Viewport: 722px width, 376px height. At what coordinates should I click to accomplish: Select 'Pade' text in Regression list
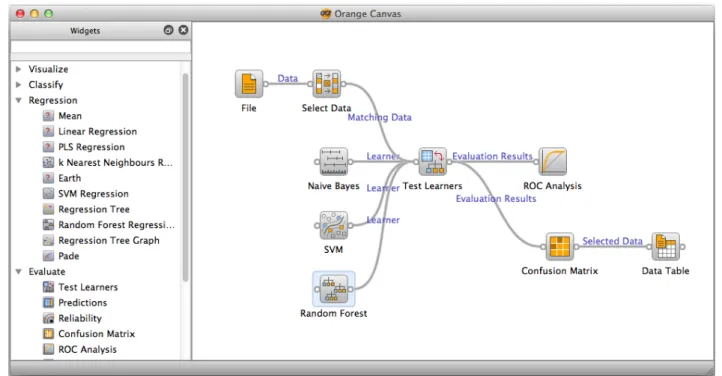tap(69, 256)
